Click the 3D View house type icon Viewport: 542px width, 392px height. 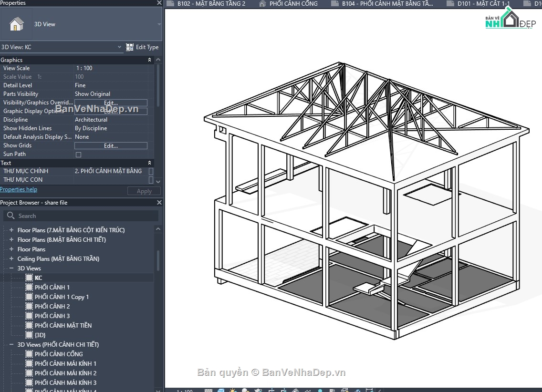[16, 24]
